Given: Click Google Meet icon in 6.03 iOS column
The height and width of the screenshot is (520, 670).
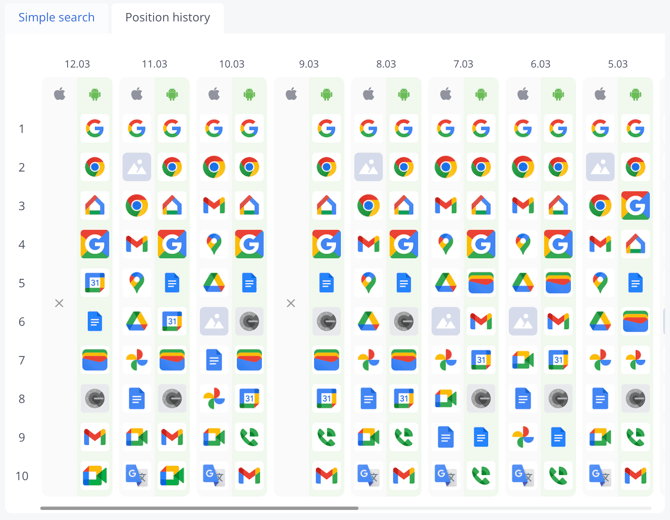Looking at the screenshot, I should click(523, 360).
